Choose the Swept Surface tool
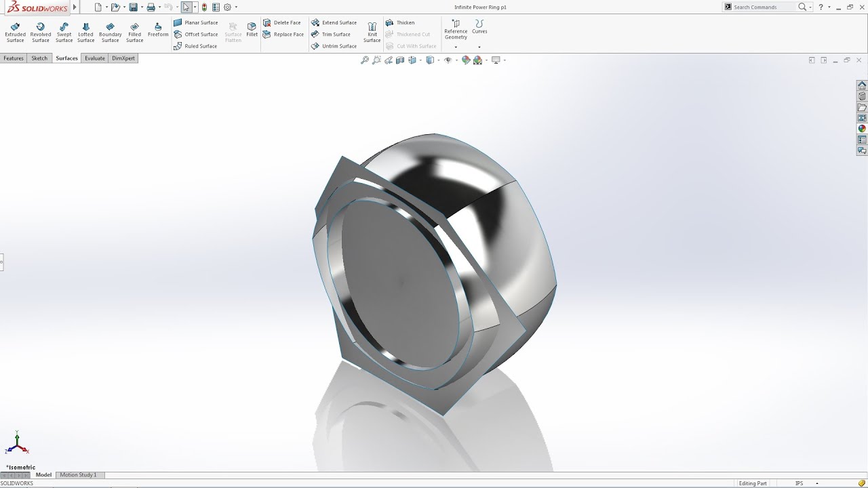868x488 pixels. (x=64, y=32)
